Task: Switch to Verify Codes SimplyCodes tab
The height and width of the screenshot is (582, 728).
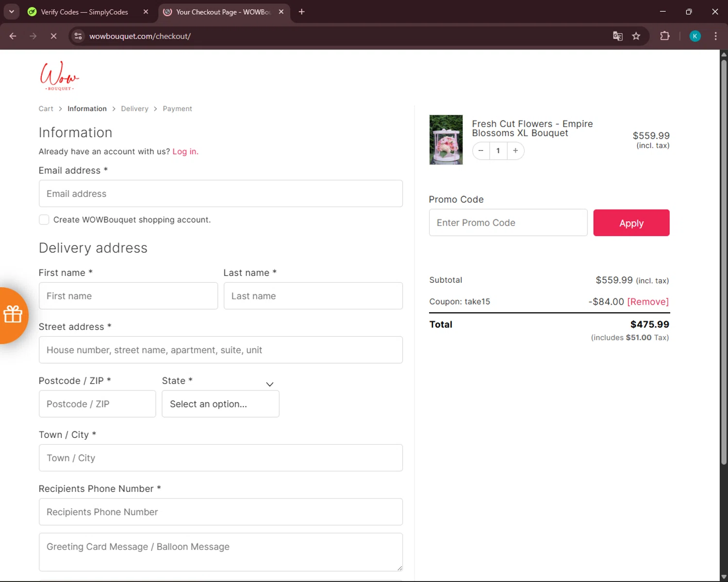Action: pyautogui.click(x=84, y=12)
